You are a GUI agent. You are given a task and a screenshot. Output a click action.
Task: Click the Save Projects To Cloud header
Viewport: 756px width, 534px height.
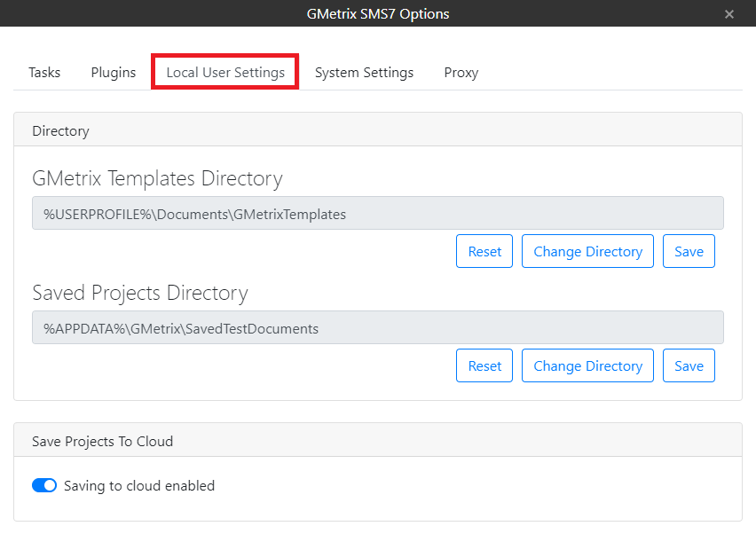tap(377, 441)
